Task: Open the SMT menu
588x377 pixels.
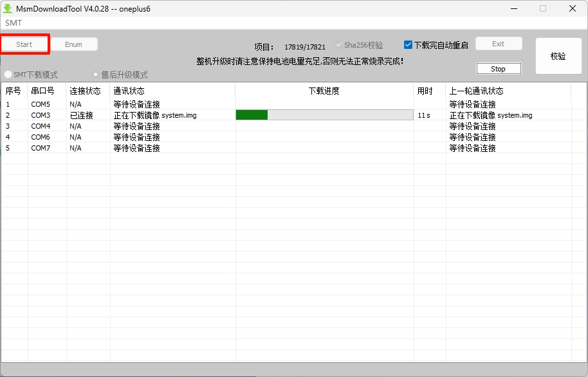Action: 14,23
